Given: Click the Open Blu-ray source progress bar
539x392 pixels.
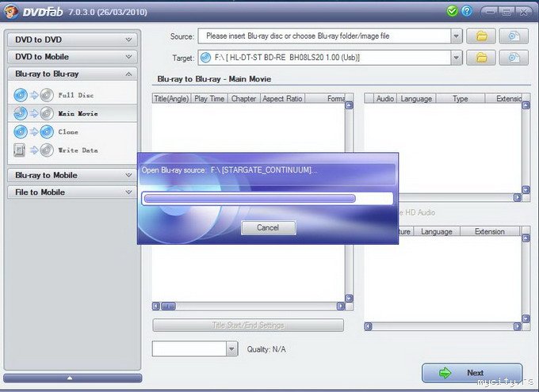Looking at the screenshot, I should 267,199.
